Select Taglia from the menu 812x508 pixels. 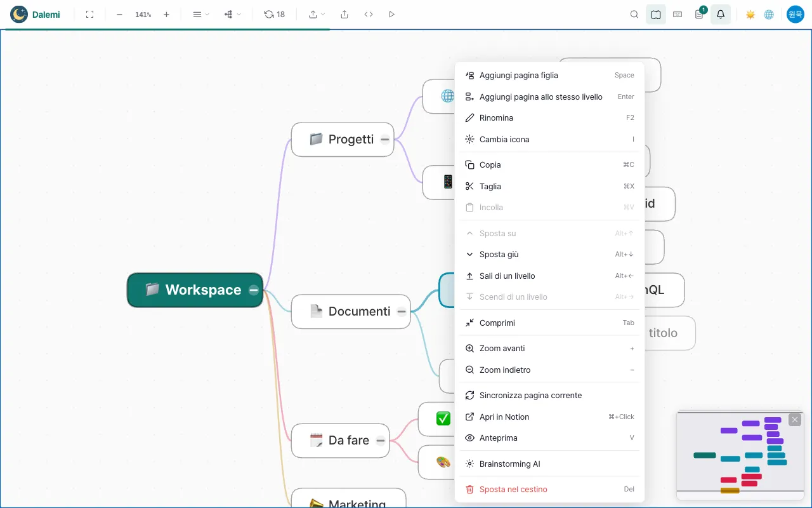coord(549,186)
